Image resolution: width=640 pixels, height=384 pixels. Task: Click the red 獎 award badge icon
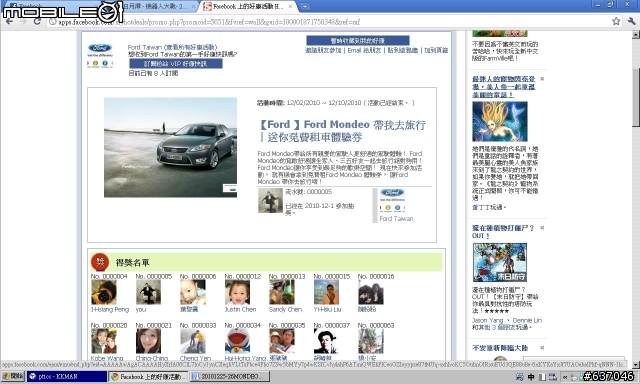[x=100, y=262]
